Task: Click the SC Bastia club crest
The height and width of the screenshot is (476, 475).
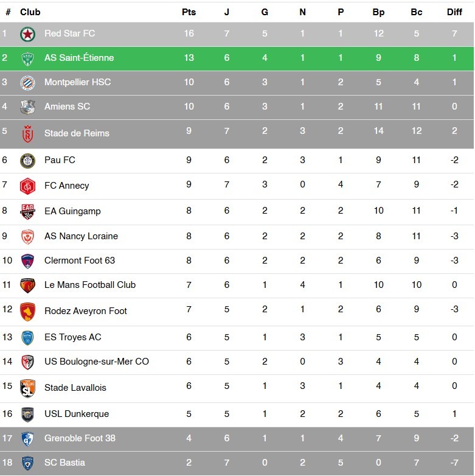Action: (x=27, y=463)
